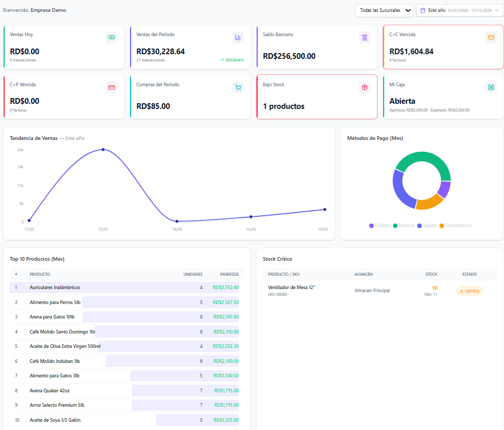The width and height of the screenshot is (504, 430).
Task: Click the SKU-00086 label
Action: [x=277, y=294]
